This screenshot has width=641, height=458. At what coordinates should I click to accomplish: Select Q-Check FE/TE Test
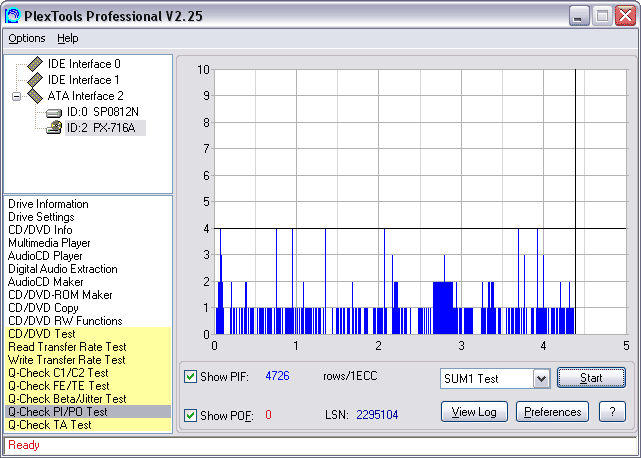click(88, 386)
